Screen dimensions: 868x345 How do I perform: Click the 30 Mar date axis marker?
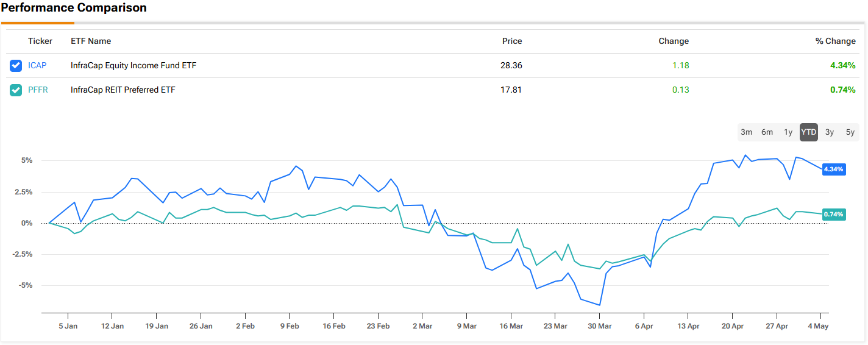tap(599, 326)
